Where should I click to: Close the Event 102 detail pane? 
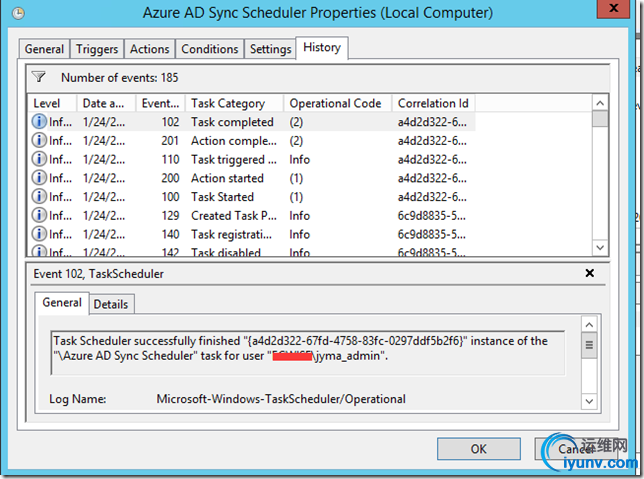coord(589,273)
